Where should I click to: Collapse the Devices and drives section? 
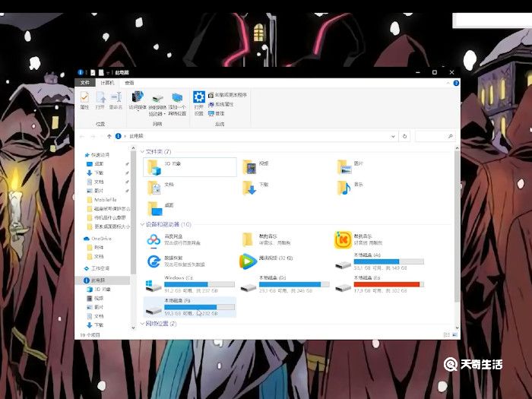142,225
